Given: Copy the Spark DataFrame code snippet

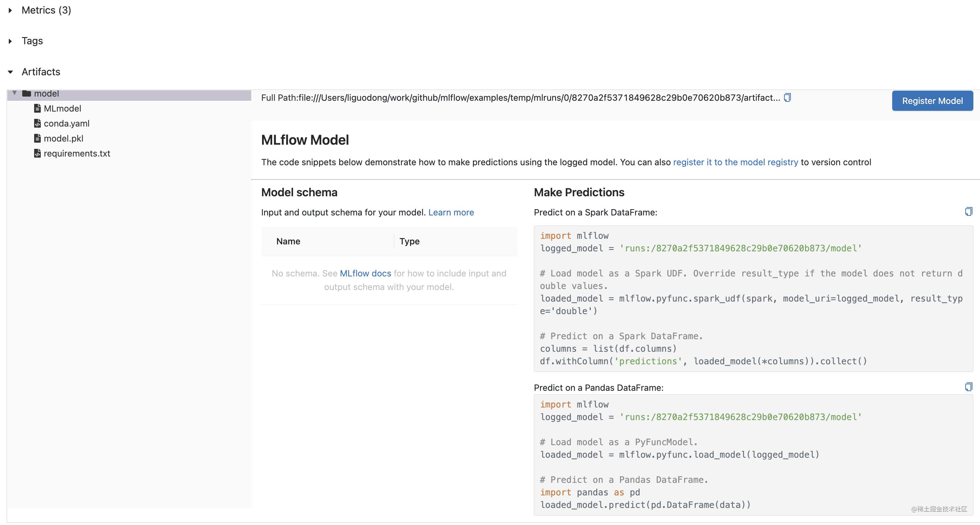Looking at the screenshot, I should point(968,212).
